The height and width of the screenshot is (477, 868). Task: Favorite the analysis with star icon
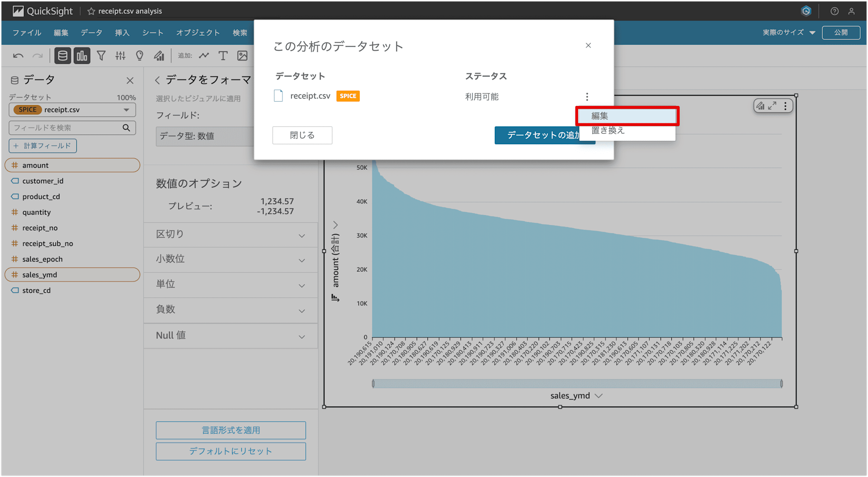click(91, 11)
